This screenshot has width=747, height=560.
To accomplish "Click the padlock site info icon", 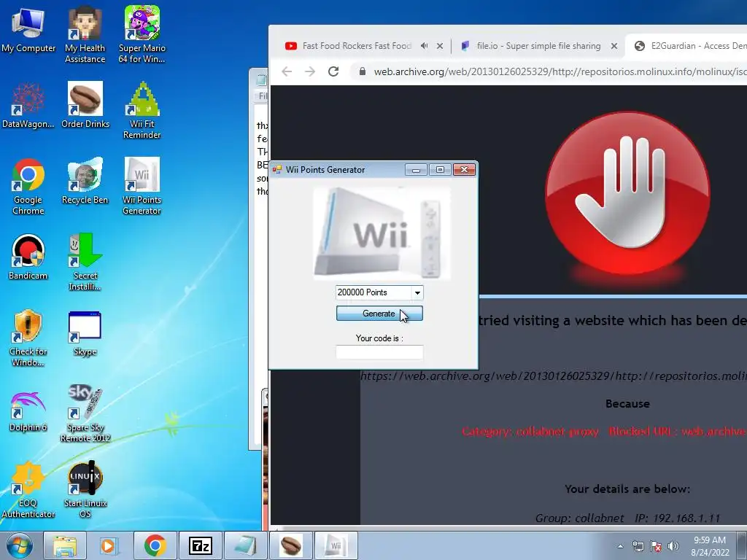I will pyautogui.click(x=363, y=71).
